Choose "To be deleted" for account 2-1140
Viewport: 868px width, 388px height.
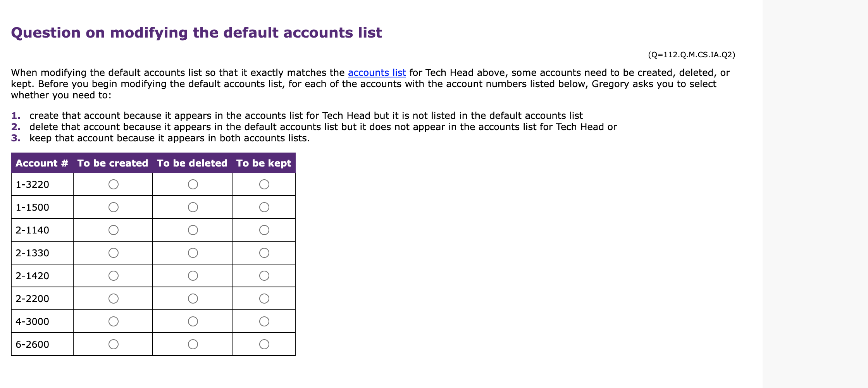coord(193,230)
